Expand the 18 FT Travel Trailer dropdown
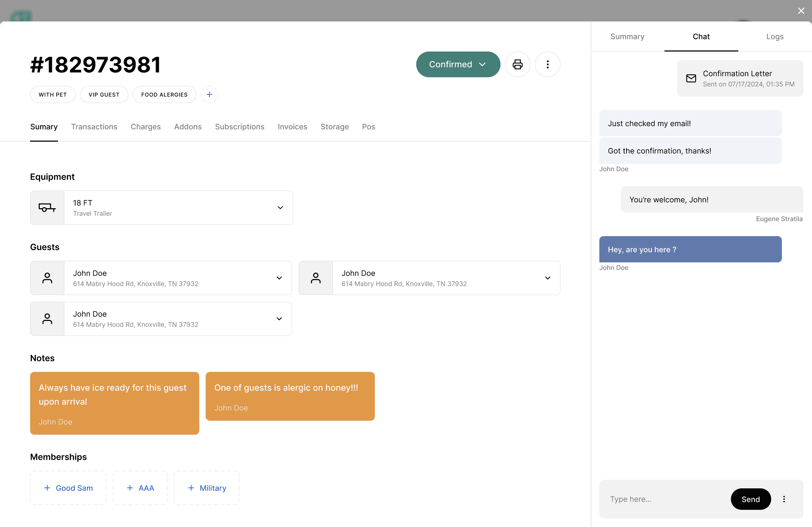Viewport: 812px width, 527px height. (x=280, y=208)
